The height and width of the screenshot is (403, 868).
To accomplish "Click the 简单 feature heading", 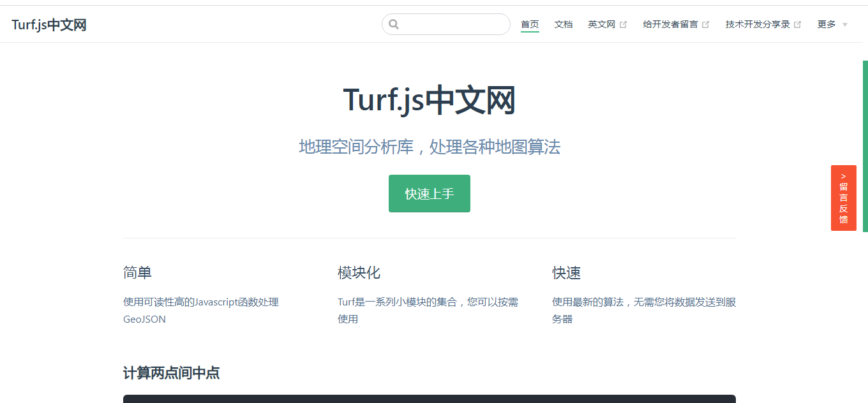I will [x=137, y=273].
